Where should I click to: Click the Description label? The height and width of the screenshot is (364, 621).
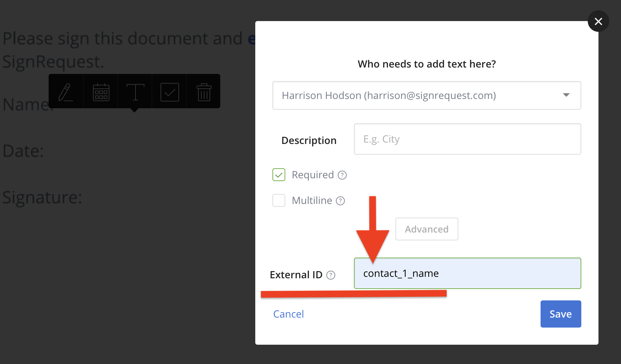(x=309, y=140)
